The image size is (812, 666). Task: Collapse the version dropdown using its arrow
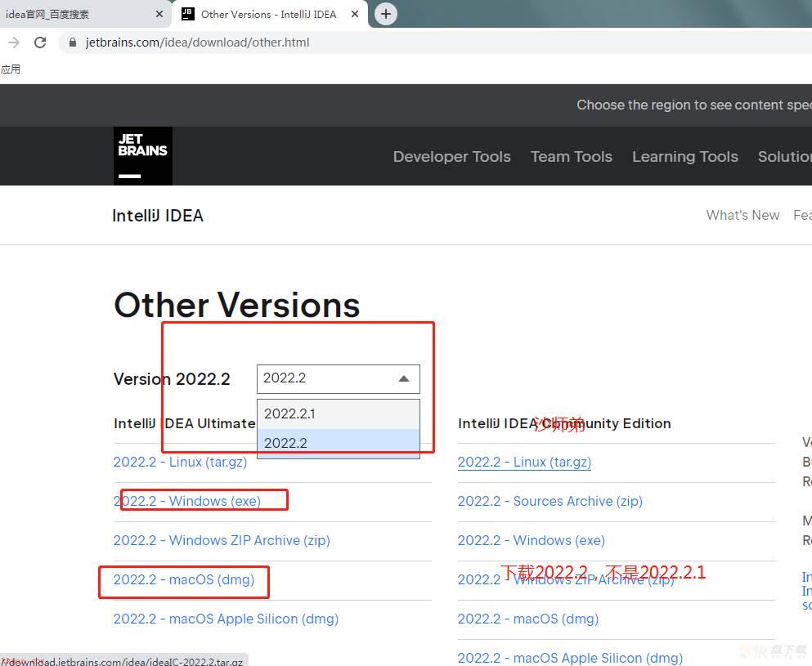(404, 379)
